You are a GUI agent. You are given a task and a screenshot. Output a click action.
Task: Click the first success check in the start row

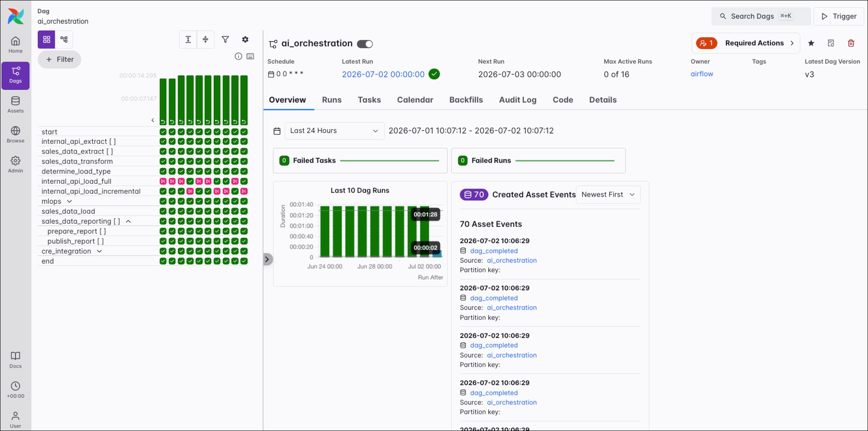163,132
